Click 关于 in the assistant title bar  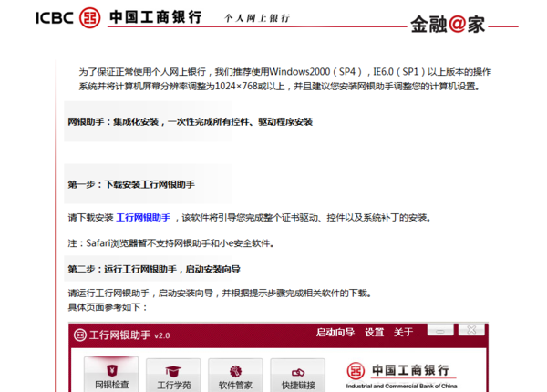[x=403, y=333]
